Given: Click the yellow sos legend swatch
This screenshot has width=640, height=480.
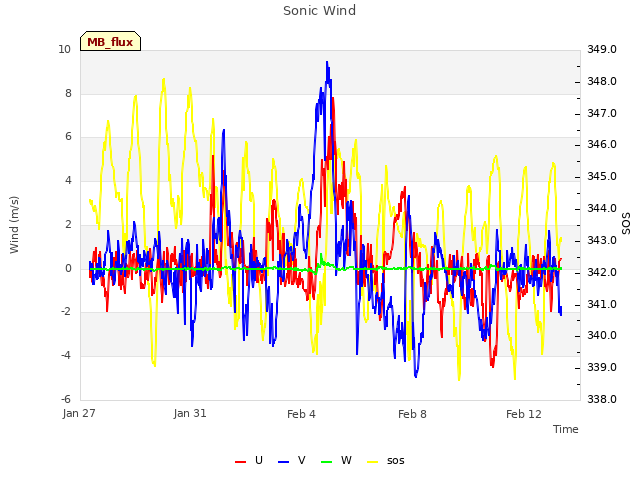Looking at the screenshot, I should (373, 462).
